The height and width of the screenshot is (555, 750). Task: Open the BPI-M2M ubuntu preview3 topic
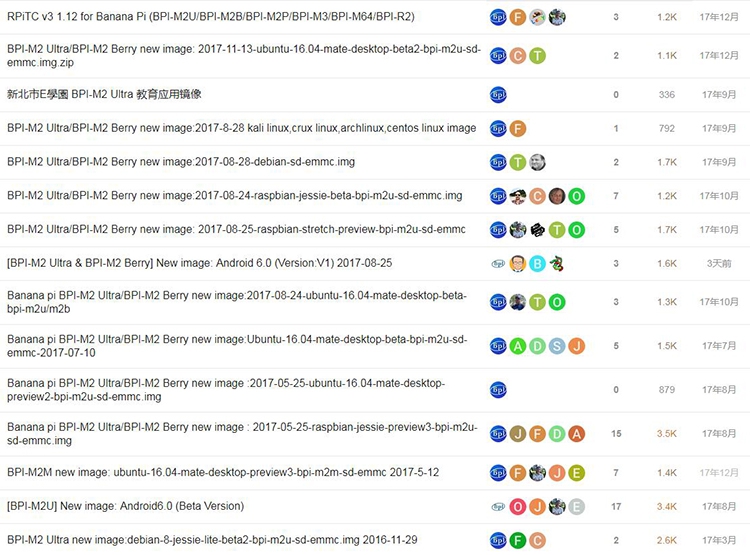[223, 472]
